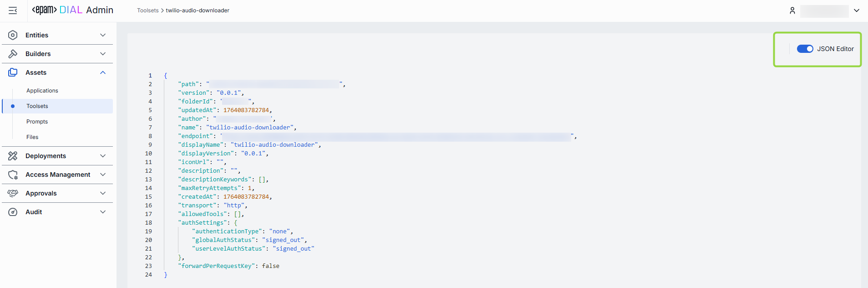Click the Approvals handshake icon
The image size is (868, 288).
pos(13,193)
